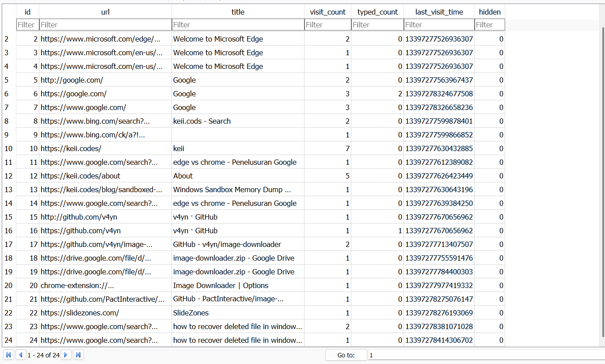Click the last_visit_time column header
Image resolution: width=605 pixels, height=364 pixels.
[439, 12]
